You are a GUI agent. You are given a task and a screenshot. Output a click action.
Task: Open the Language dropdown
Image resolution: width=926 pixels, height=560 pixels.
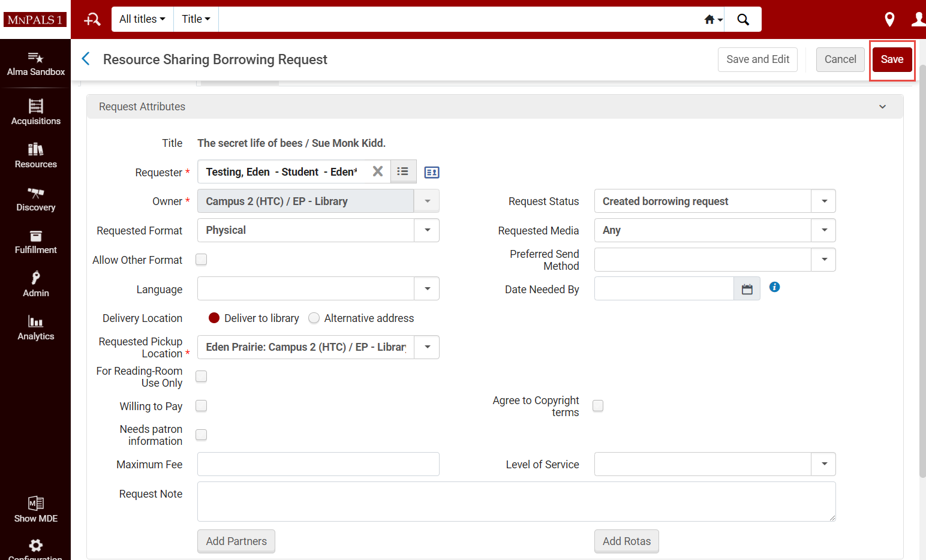pos(427,289)
